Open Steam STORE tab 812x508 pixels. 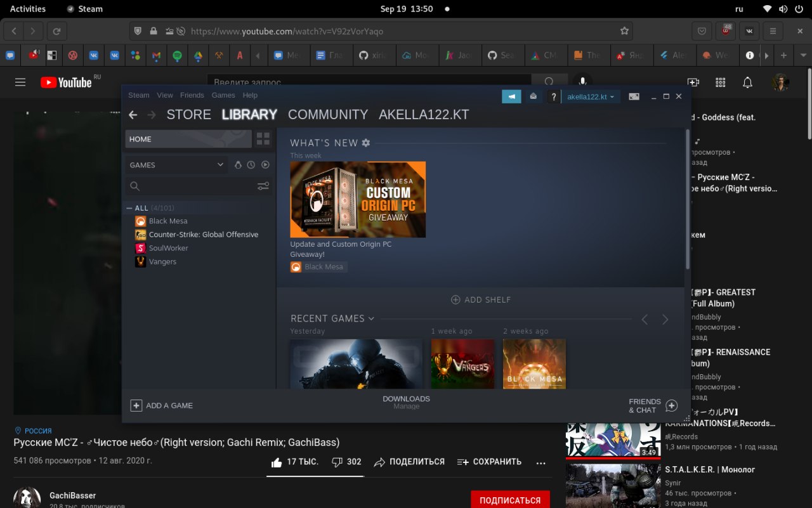[188, 115]
